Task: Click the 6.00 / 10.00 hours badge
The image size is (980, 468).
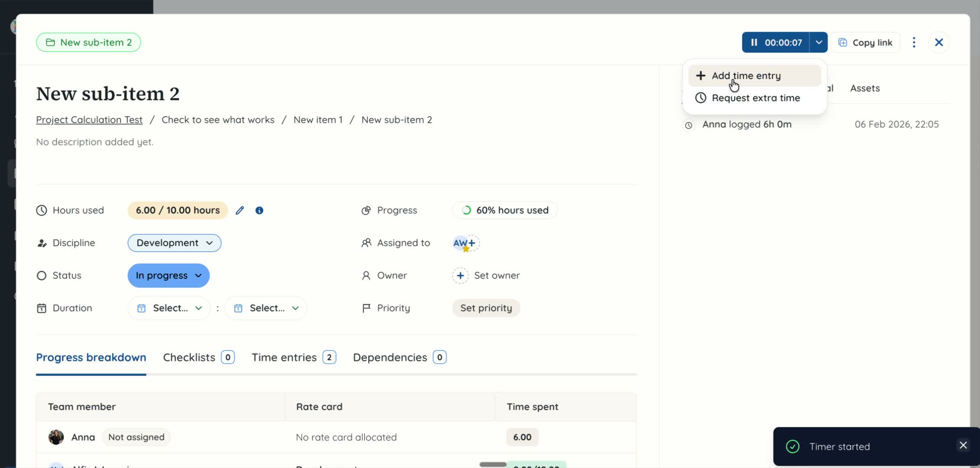Action: pyautogui.click(x=178, y=211)
